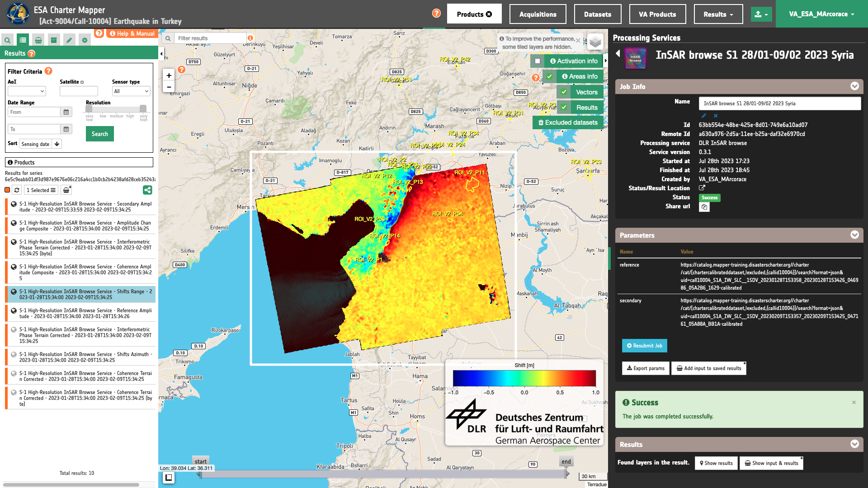Toggle visibility of Reference Amplitude product
Viewport: 868px width, 488px height.
(x=14, y=311)
